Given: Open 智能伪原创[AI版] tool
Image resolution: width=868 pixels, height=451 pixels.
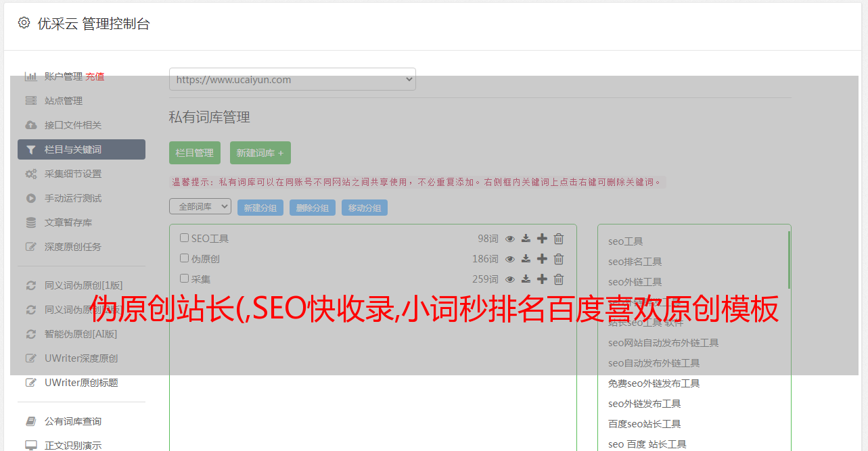Looking at the screenshot, I should pos(81,334).
